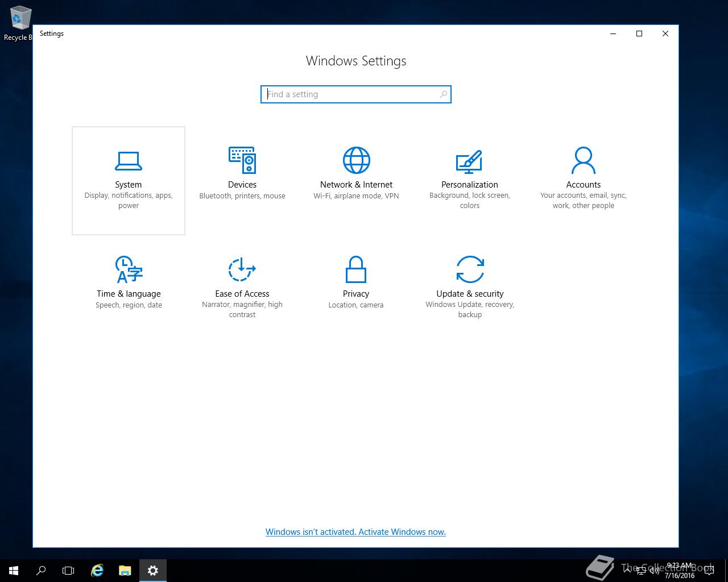Open taskbar search magnifier
This screenshot has width=728, height=582.
tap(41, 571)
